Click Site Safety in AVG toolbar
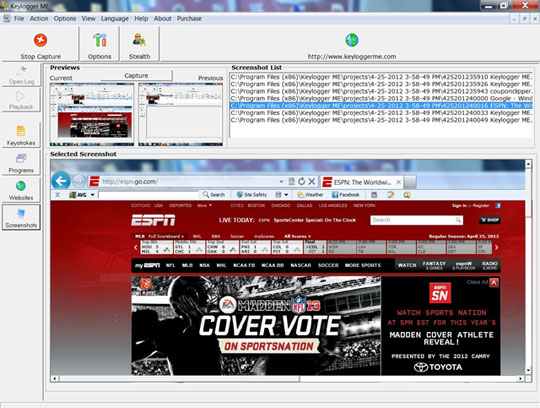This screenshot has width=540, height=408. (252, 195)
